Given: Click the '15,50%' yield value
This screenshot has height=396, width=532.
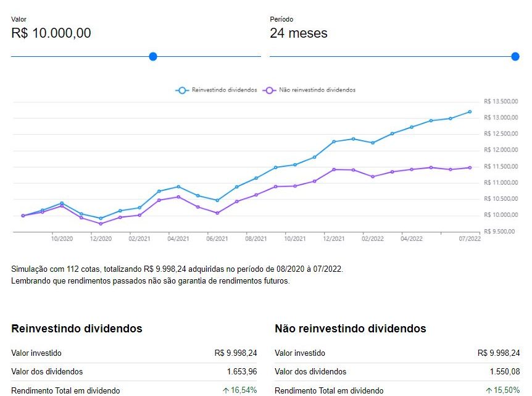Looking at the screenshot, I should [507, 390].
